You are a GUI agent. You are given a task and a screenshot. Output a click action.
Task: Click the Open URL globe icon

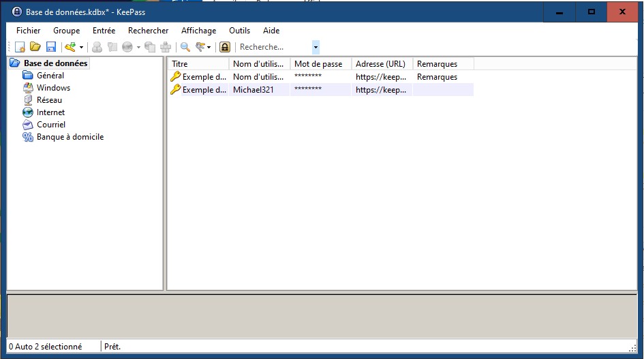coord(127,47)
